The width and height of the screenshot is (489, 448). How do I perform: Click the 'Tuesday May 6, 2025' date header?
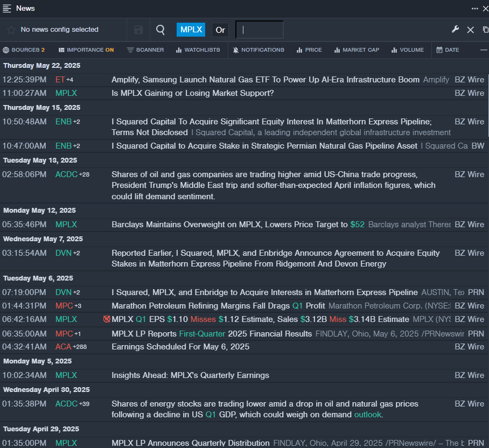38,278
